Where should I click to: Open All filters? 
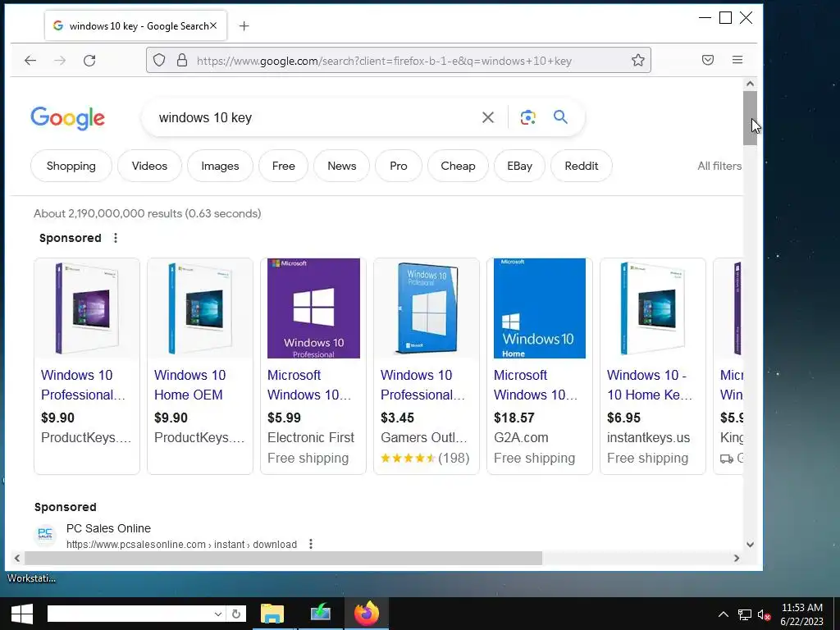pos(719,166)
